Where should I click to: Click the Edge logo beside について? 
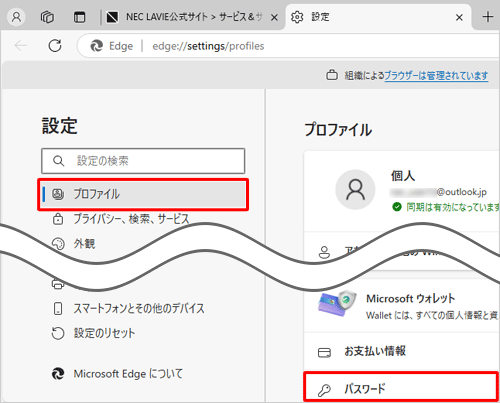tap(58, 374)
